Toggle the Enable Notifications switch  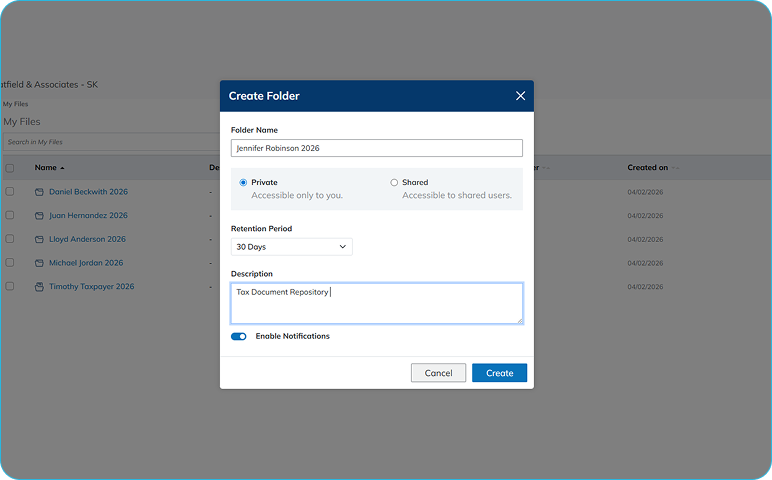[239, 337]
